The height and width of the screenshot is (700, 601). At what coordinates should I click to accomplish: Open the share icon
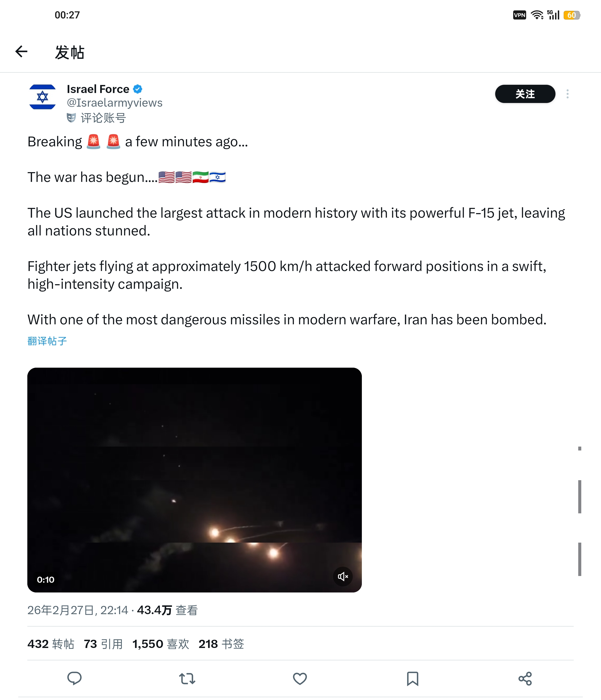525,678
